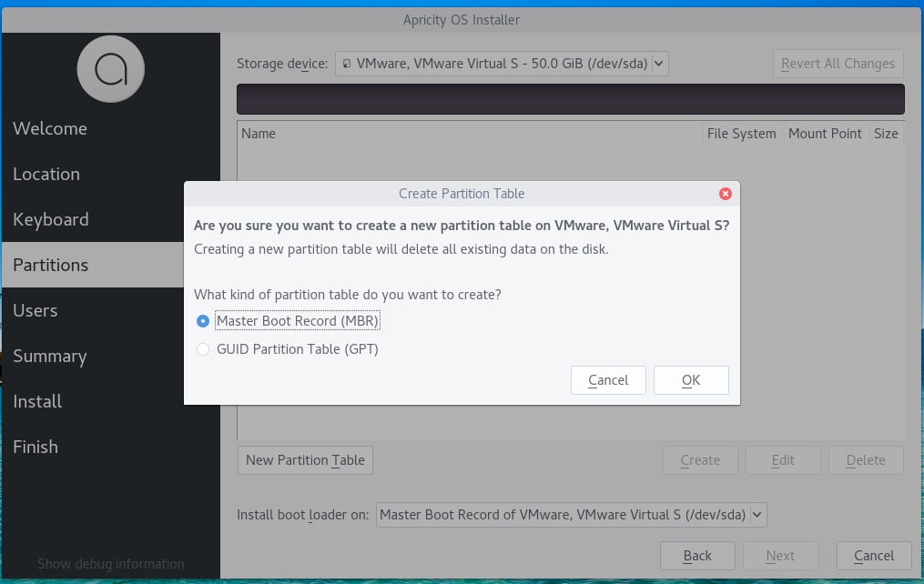The image size is (924, 584).
Task: Open the Install boot loader dropdown
Action: pos(756,514)
